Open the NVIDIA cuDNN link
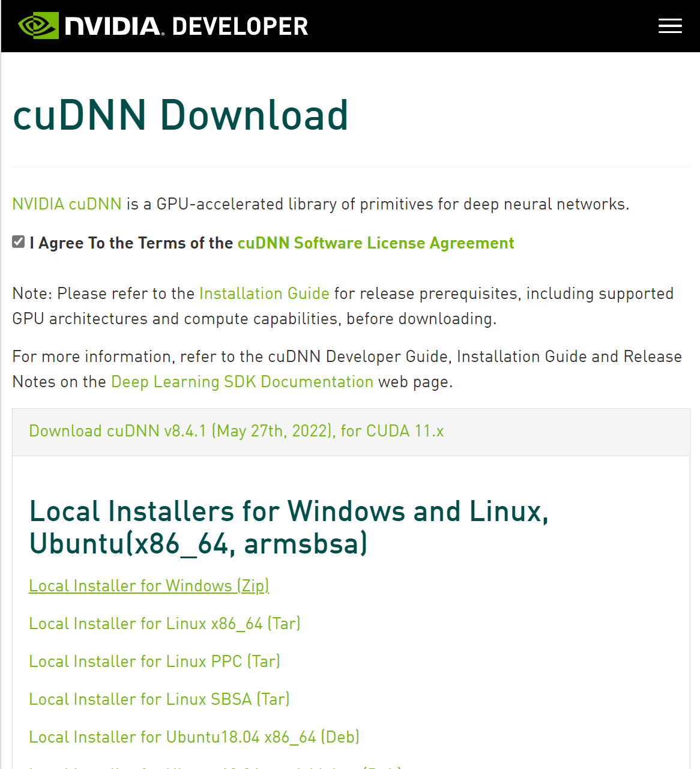This screenshot has width=700, height=769. (67, 204)
